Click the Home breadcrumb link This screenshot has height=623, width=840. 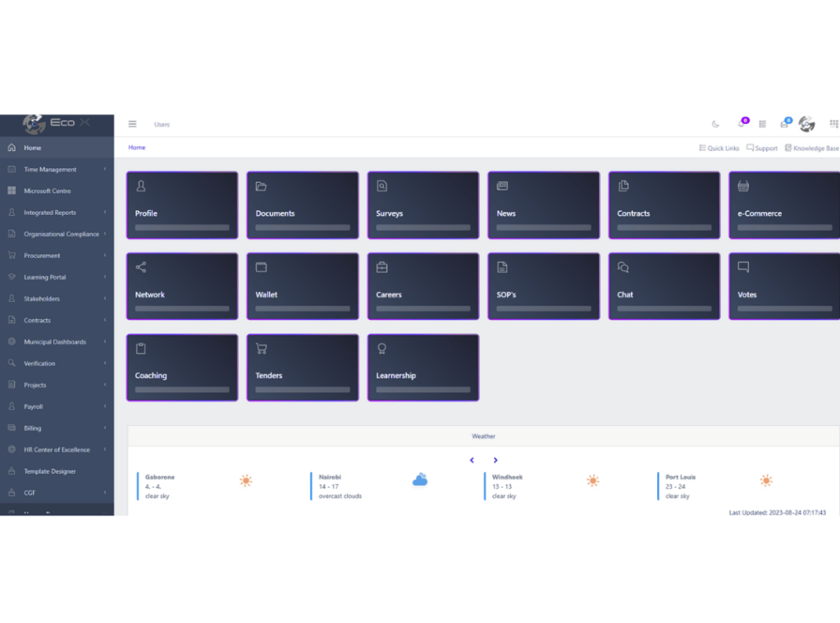137,148
